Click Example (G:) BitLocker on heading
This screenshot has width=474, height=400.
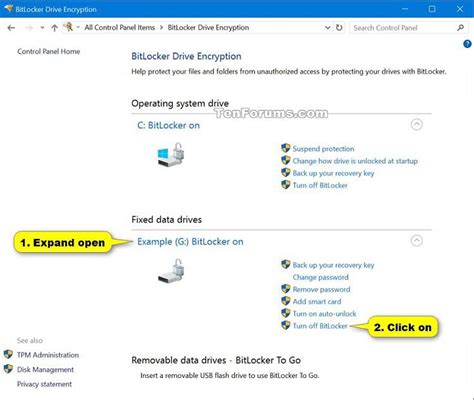[190, 242]
